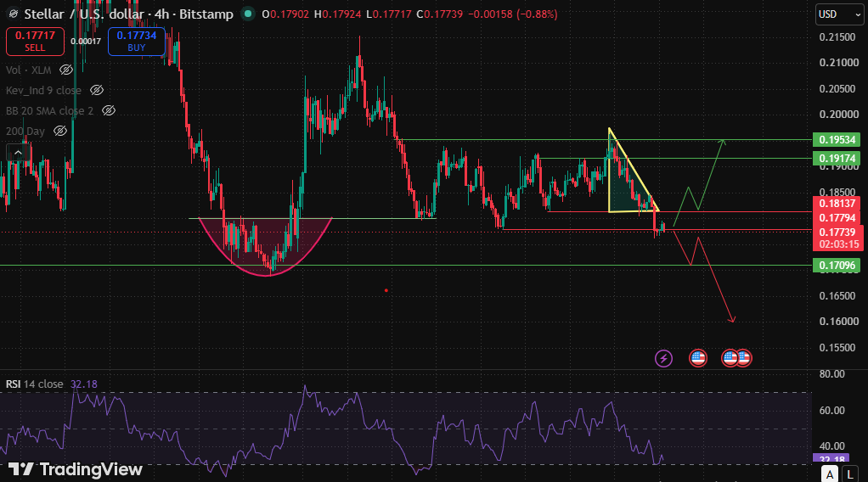Click the RSI value 32.18 in legend
The width and height of the screenshot is (868, 482).
(x=83, y=384)
